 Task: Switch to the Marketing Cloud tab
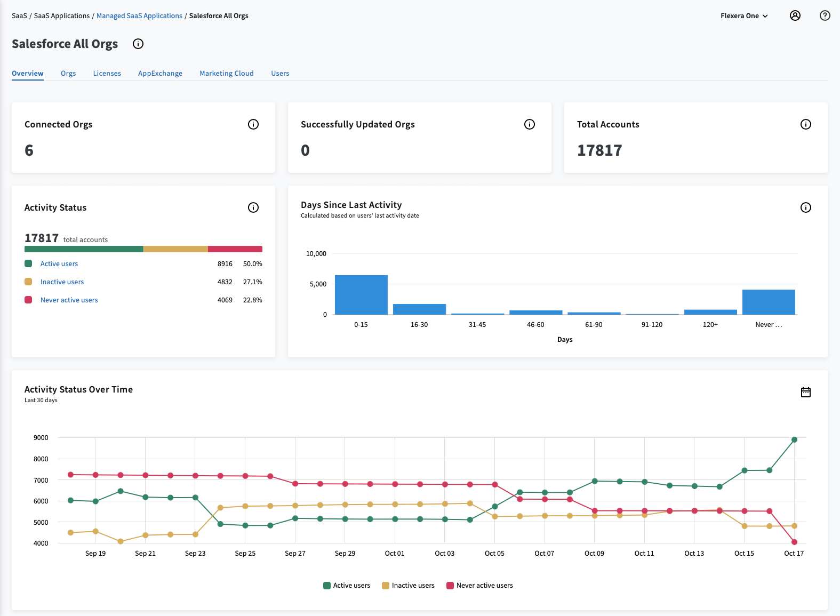(226, 74)
